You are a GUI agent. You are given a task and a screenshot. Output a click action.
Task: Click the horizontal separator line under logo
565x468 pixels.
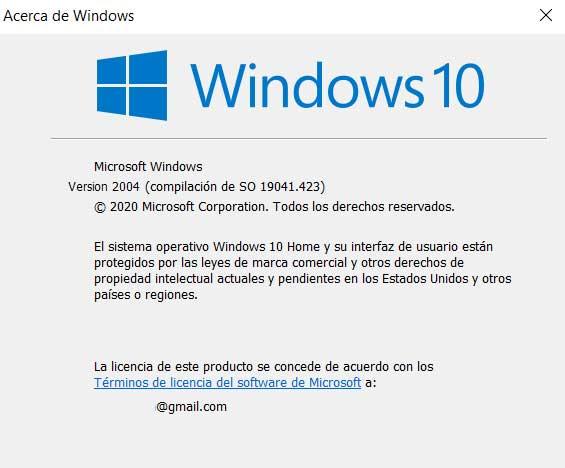[x=299, y=138]
